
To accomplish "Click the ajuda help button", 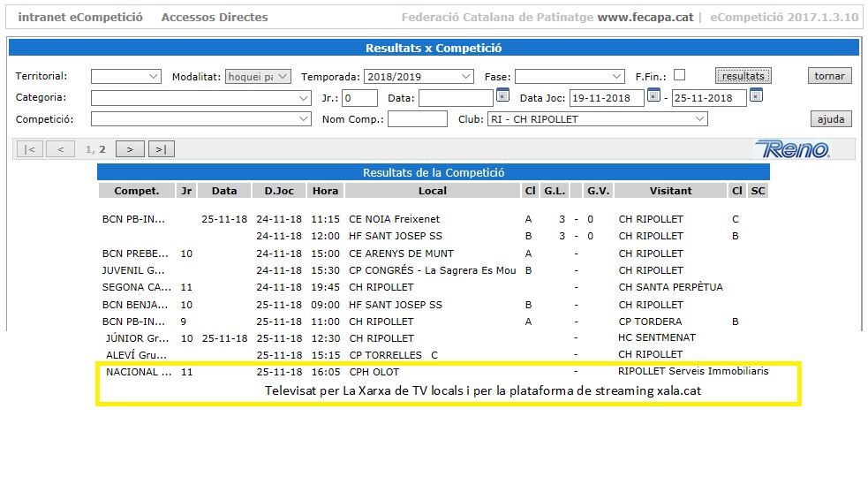I will click(x=830, y=119).
